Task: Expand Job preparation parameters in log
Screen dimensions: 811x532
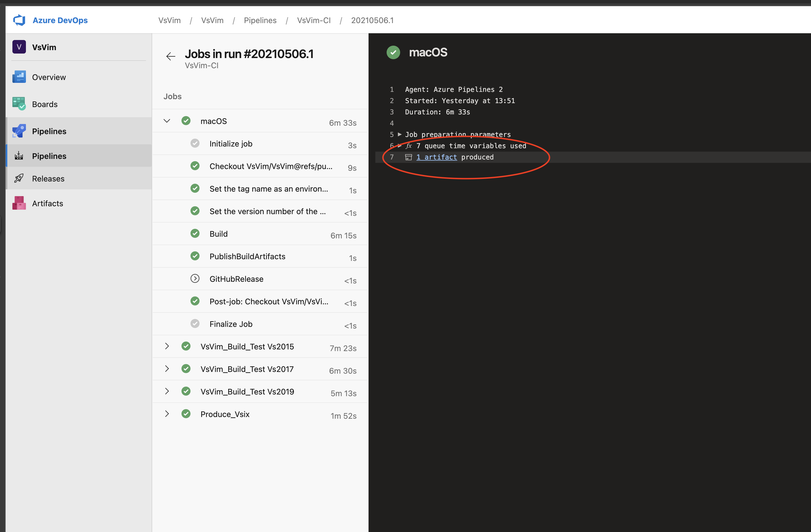Action: (399, 134)
